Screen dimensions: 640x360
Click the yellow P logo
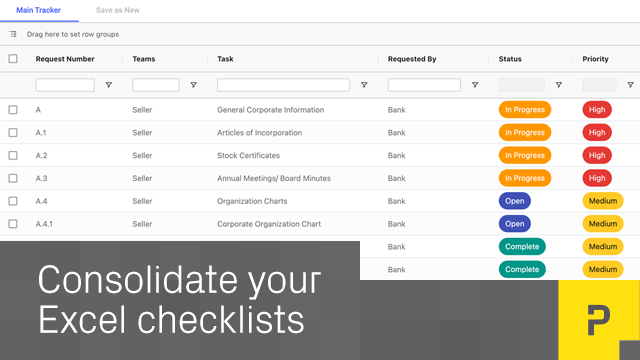coord(599,320)
